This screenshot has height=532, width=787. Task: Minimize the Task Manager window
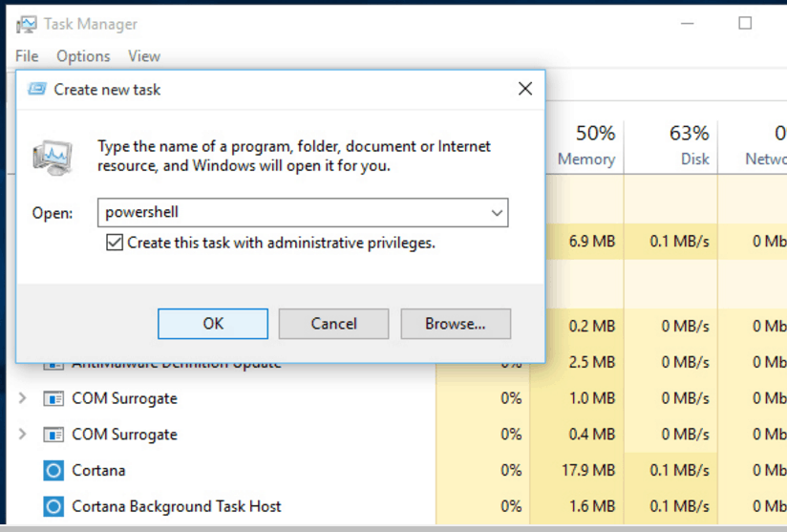[x=687, y=24]
